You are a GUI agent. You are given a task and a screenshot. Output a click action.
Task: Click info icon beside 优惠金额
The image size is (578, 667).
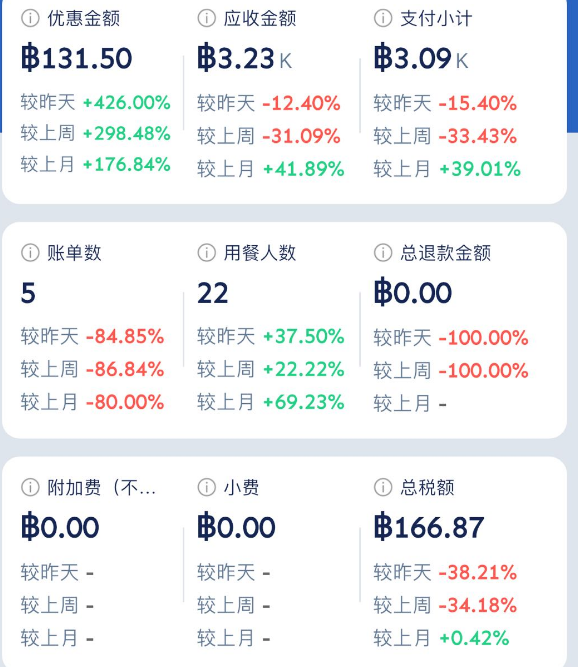pos(30,18)
